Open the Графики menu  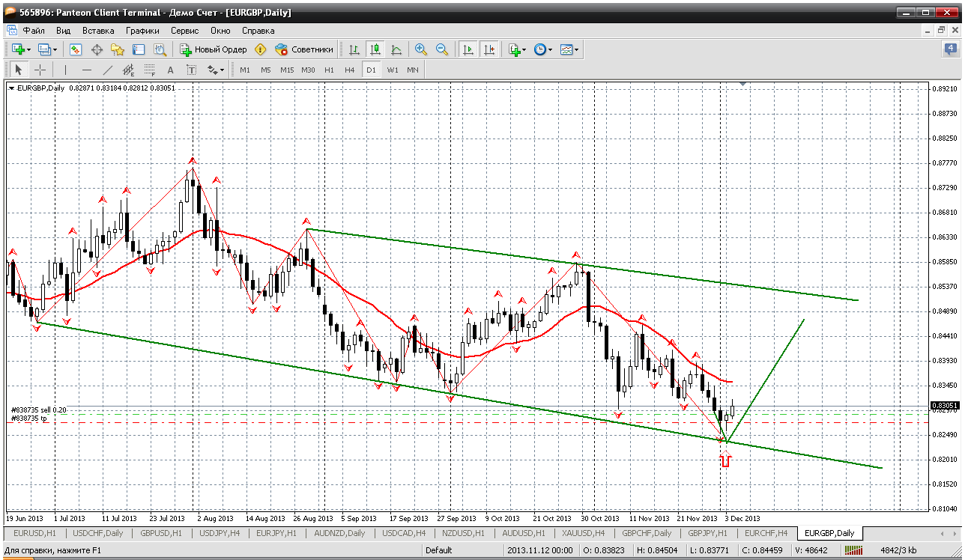point(142,31)
